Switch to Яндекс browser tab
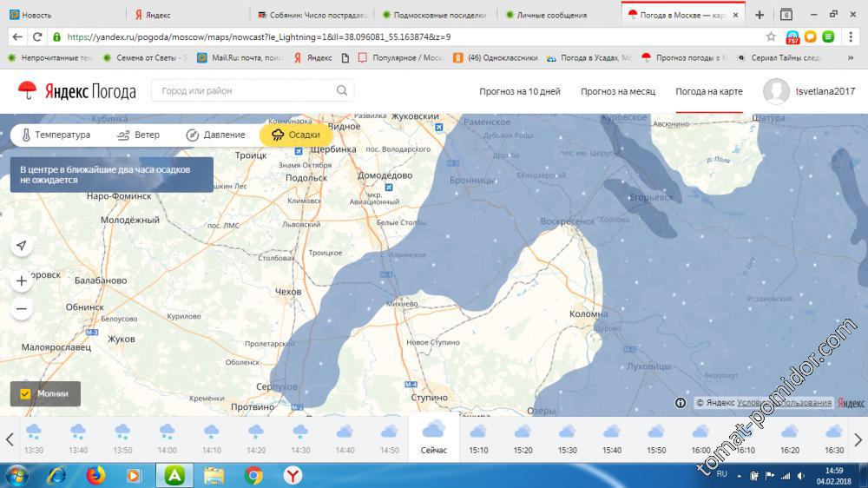868x488 pixels. tap(188, 15)
